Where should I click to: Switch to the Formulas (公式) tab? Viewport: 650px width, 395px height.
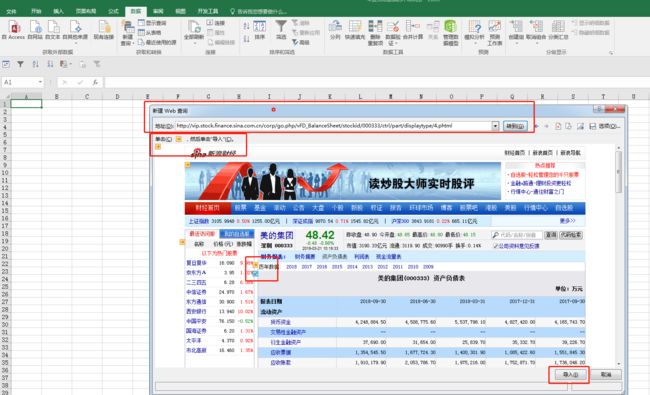coord(114,11)
